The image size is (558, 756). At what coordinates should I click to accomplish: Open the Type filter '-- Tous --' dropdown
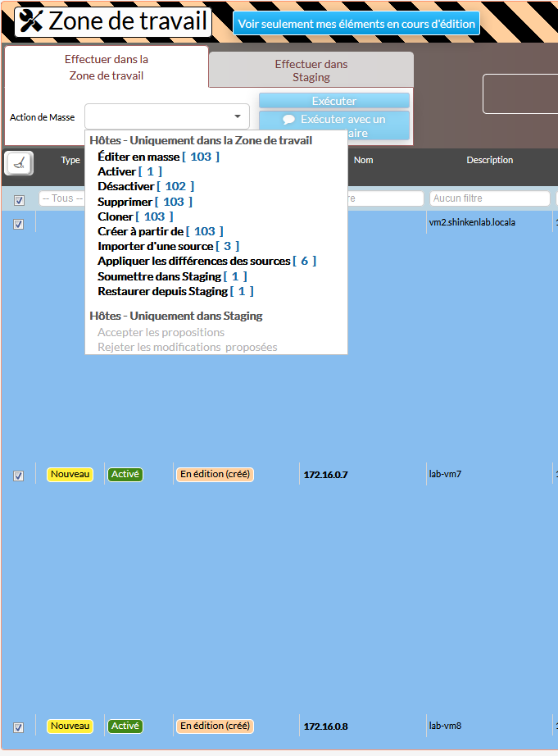pos(61,198)
